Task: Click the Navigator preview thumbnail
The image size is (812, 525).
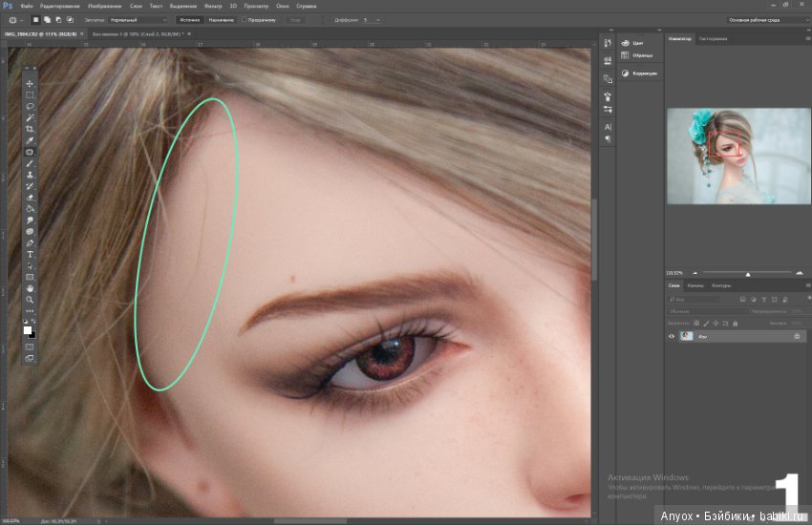Action: pyautogui.click(x=738, y=156)
